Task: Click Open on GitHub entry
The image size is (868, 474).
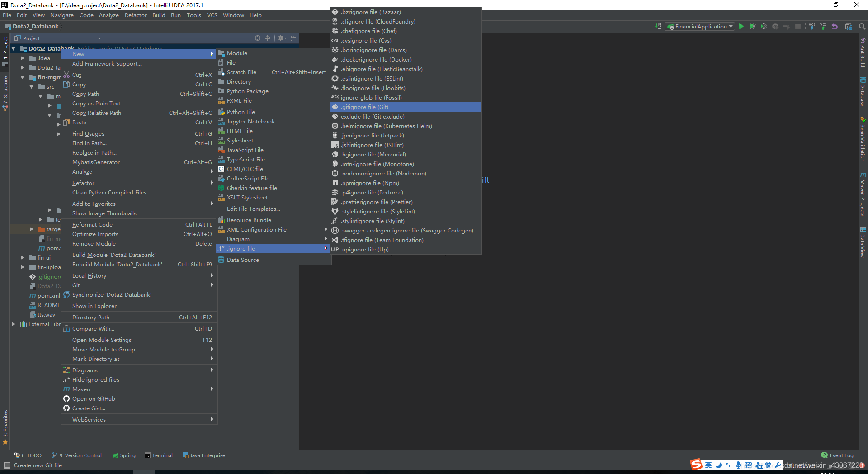Action: 139,399
